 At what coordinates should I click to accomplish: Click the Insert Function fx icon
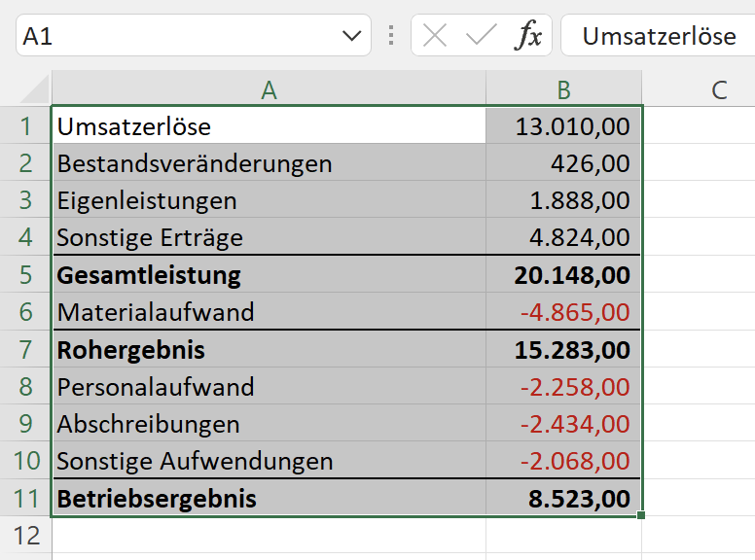(528, 35)
